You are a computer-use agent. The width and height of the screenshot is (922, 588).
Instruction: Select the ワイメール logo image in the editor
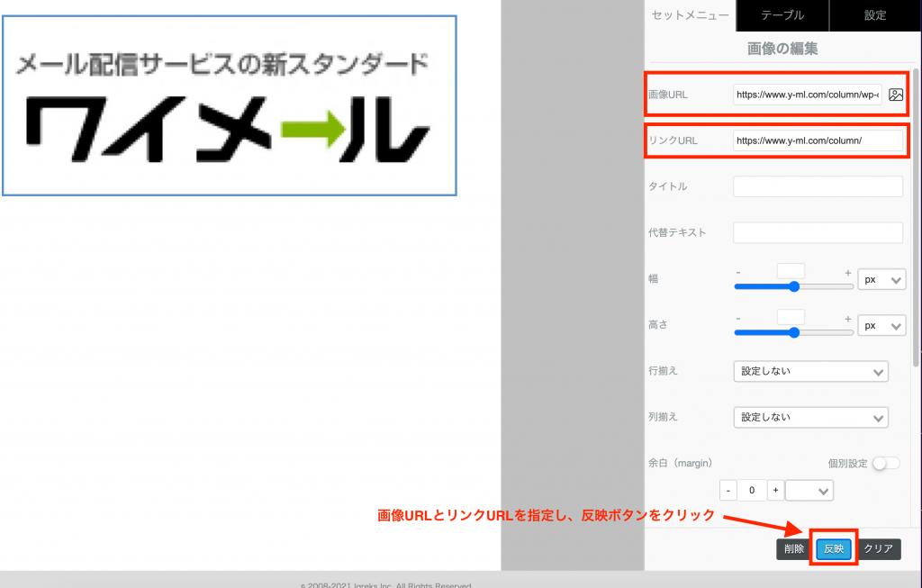(x=230, y=106)
